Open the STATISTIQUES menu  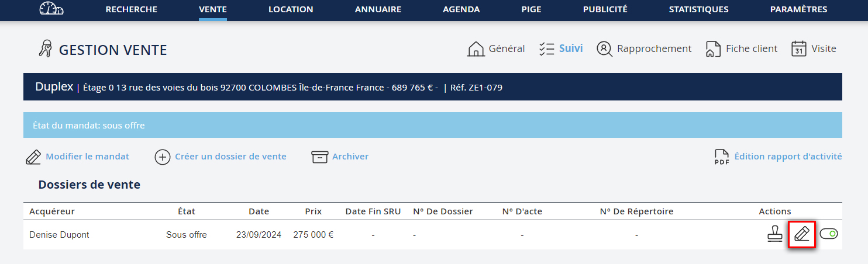click(698, 9)
